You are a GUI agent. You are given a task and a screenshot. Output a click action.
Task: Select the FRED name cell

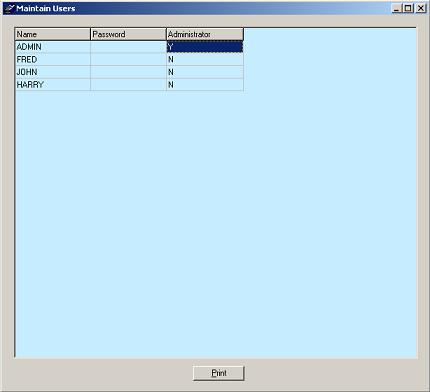click(53, 60)
